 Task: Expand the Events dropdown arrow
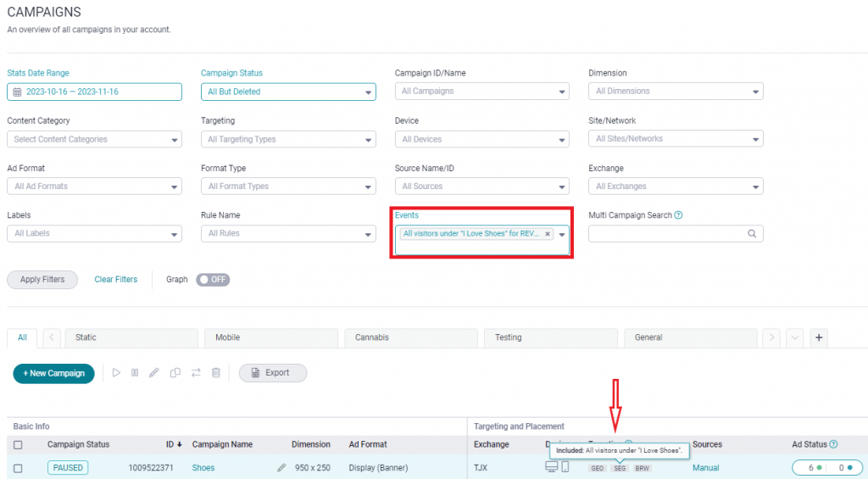tap(562, 234)
